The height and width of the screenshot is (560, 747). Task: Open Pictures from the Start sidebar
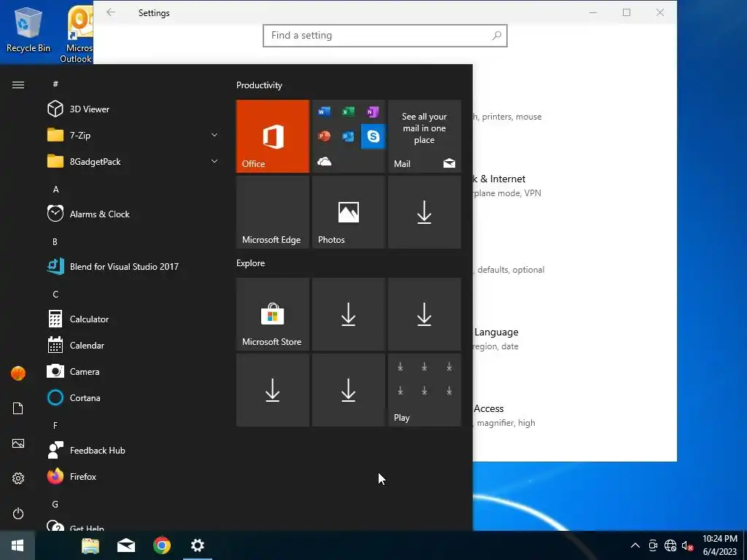tap(18, 443)
